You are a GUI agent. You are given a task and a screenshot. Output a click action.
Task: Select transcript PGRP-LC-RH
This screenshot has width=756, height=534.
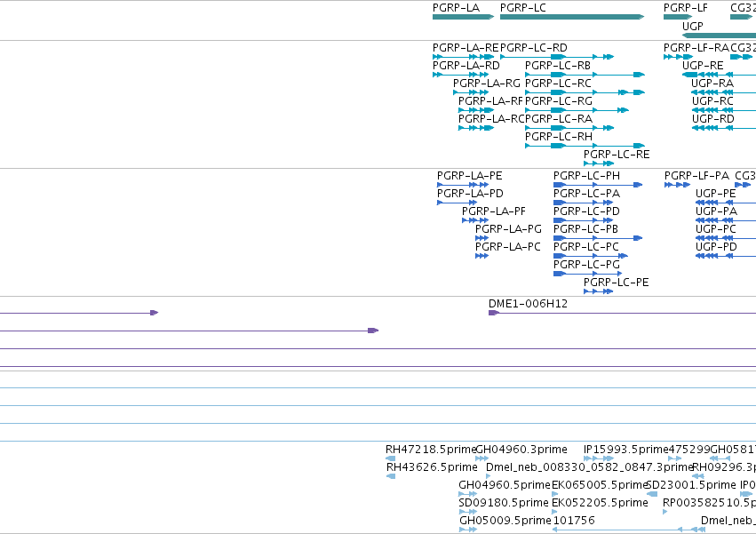[x=585, y=146]
